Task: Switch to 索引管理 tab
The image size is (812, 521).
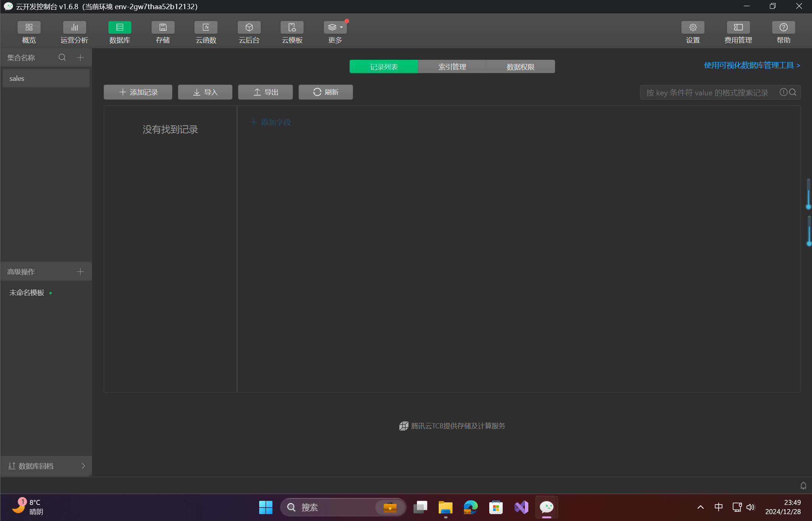Action: 452,67
